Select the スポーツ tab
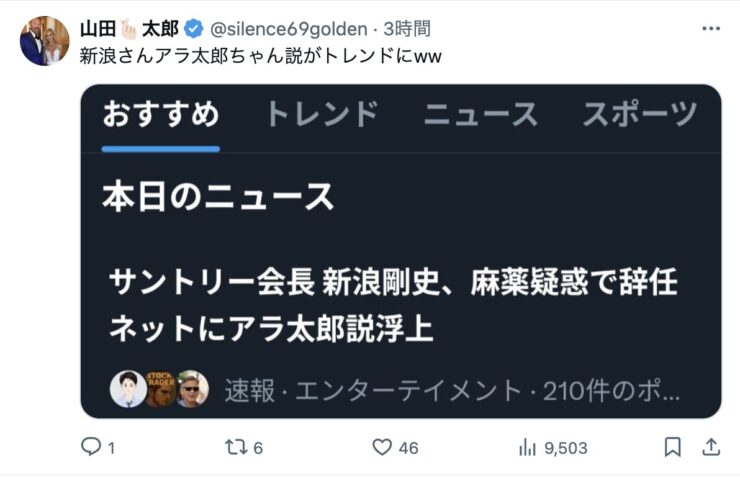Viewport: 740px width, 478px height. click(640, 114)
